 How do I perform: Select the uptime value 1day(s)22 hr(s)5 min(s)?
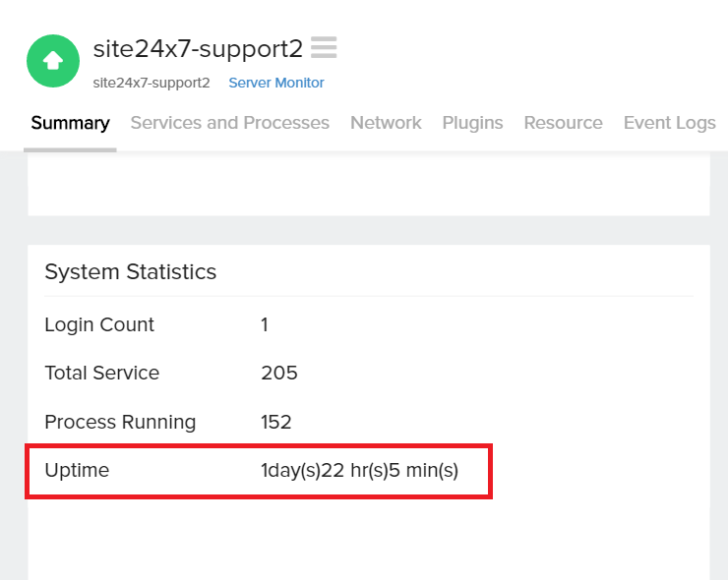coord(359,471)
